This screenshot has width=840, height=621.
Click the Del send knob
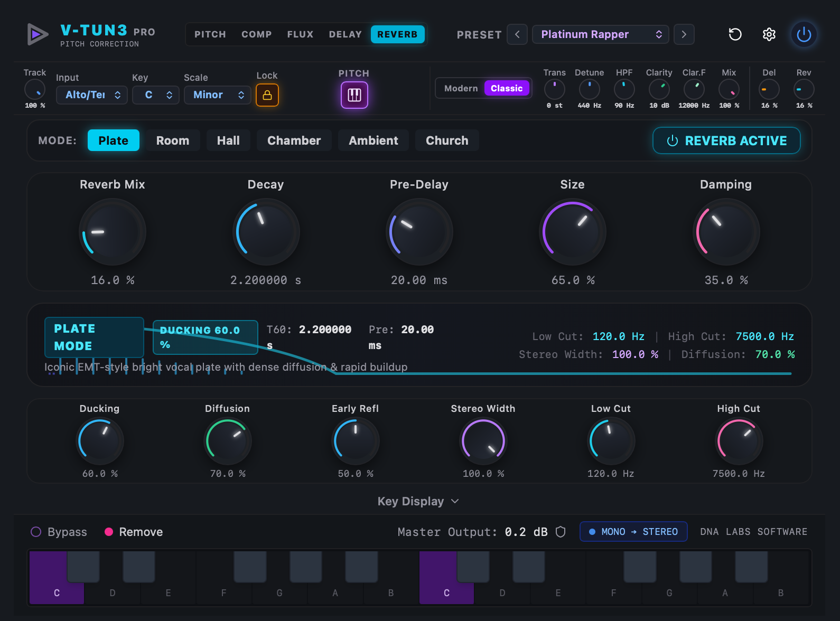(769, 89)
